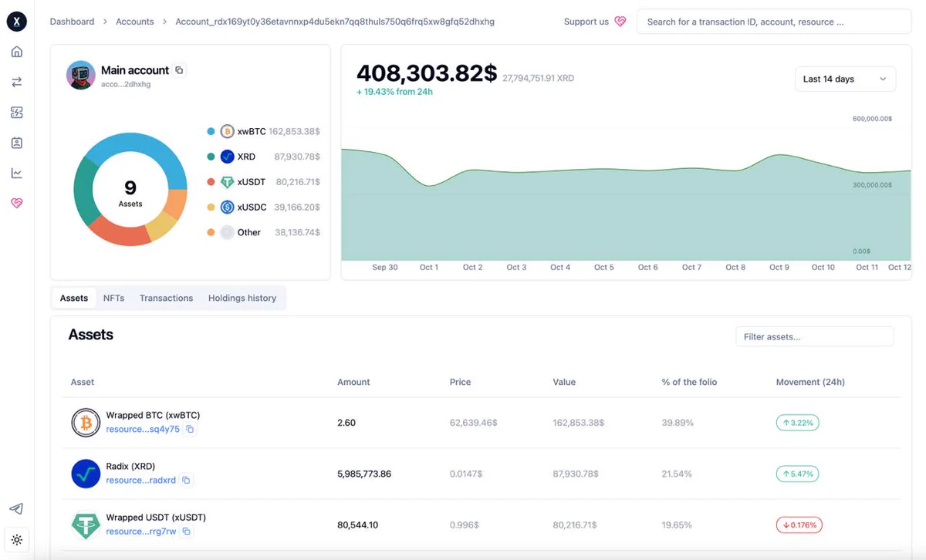This screenshot has width=926, height=560.
Task: Click the blue xwBTC legend color dot
Action: tap(211, 132)
